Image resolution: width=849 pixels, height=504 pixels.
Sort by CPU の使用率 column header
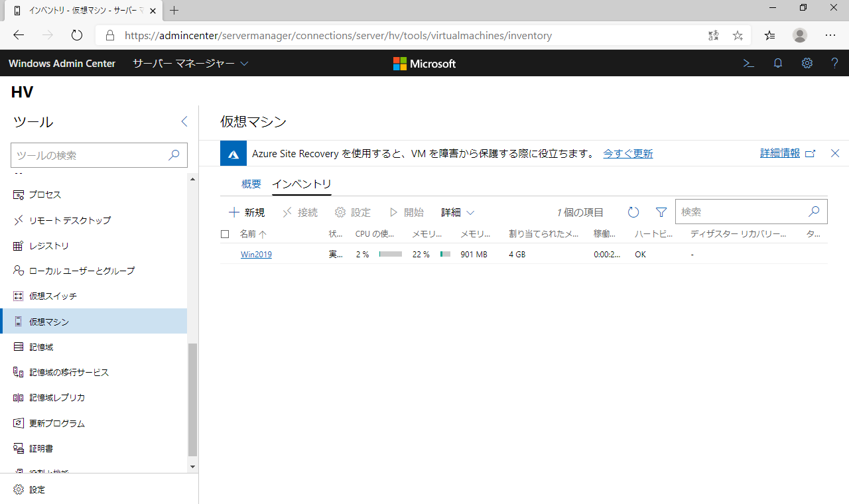coord(375,234)
